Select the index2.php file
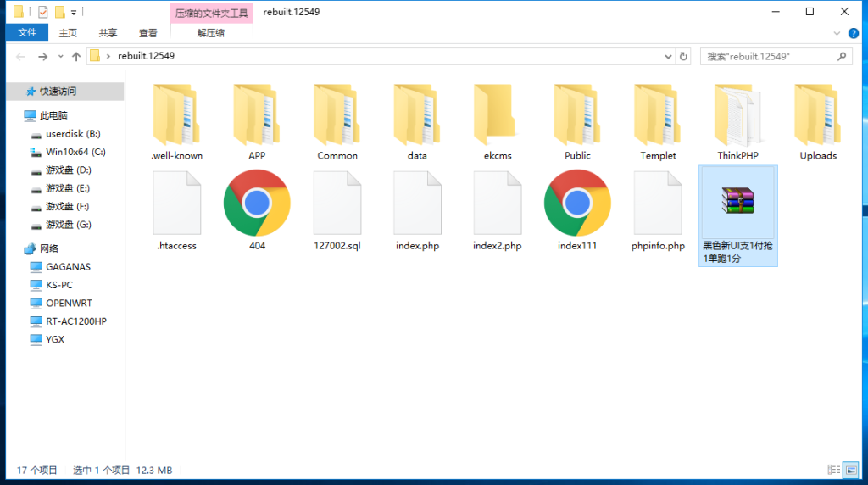Image resolution: width=868 pixels, height=485 pixels. point(497,210)
